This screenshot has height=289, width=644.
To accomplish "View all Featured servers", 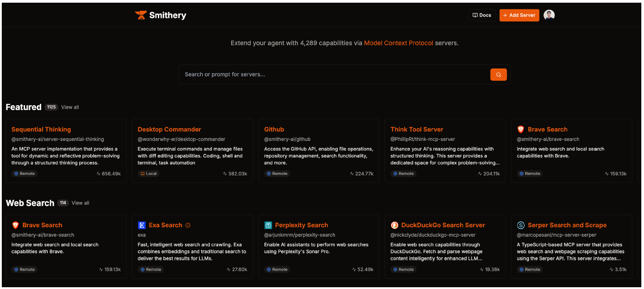I will (70, 107).
